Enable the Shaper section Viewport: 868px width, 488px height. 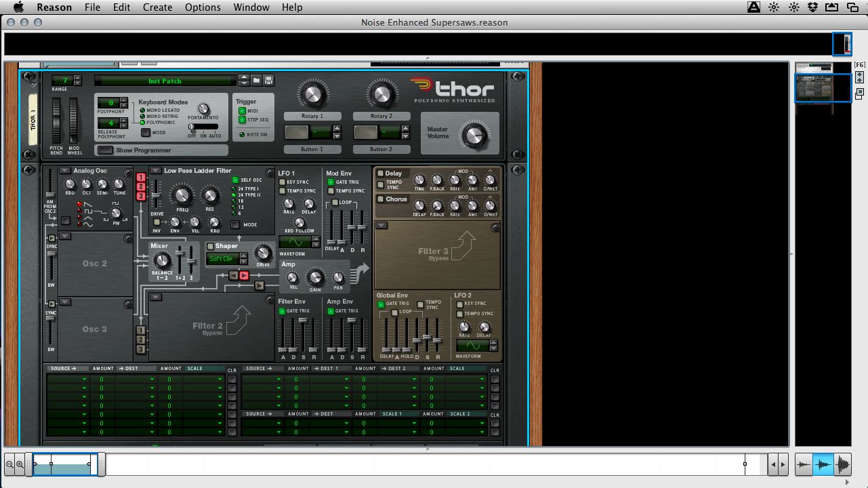(x=210, y=246)
